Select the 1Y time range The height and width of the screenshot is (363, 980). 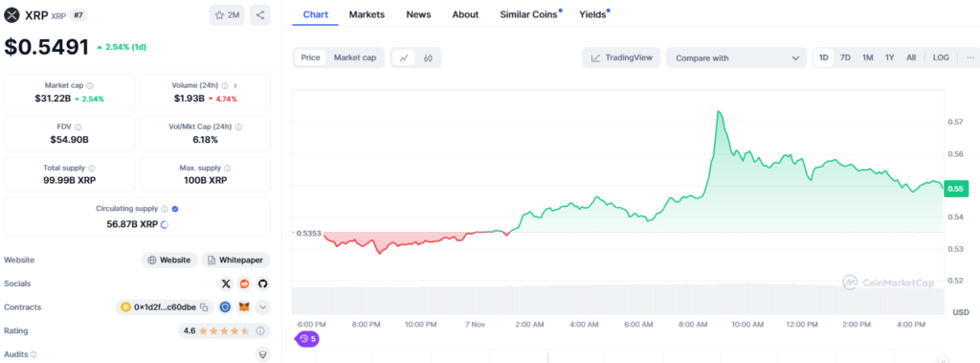pos(889,57)
